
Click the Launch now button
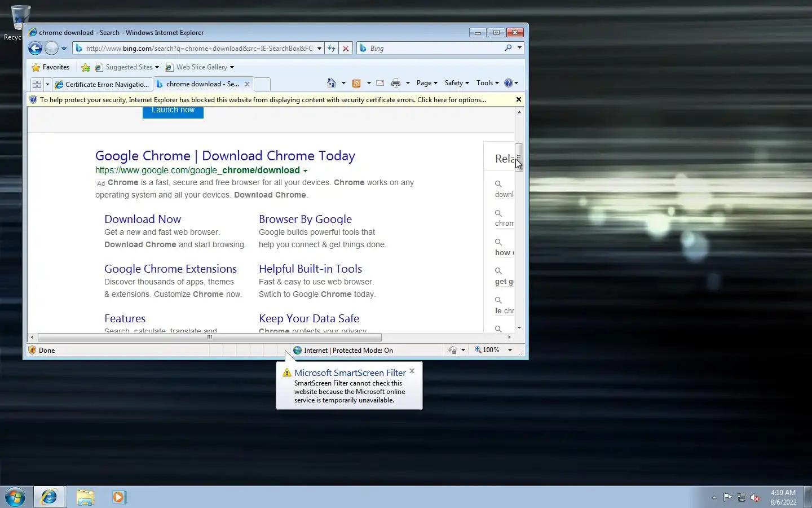coord(173,112)
